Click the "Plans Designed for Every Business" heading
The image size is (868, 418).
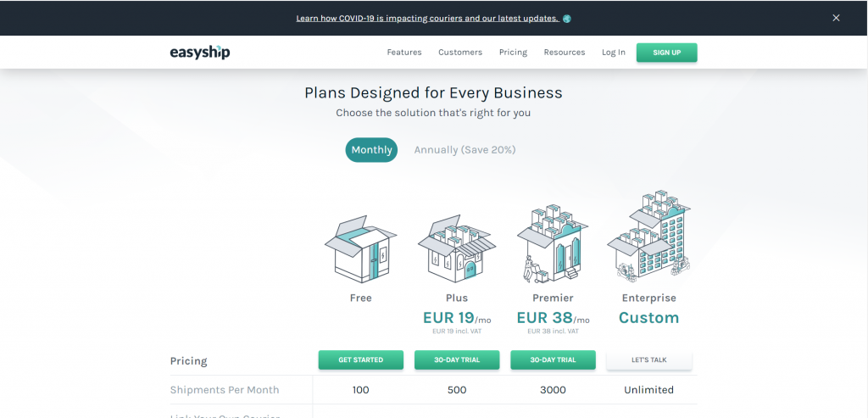[x=433, y=92]
